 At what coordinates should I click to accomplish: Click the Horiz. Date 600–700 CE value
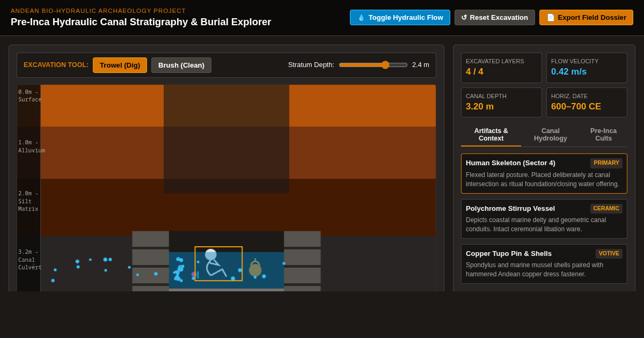[x=576, y=107]
